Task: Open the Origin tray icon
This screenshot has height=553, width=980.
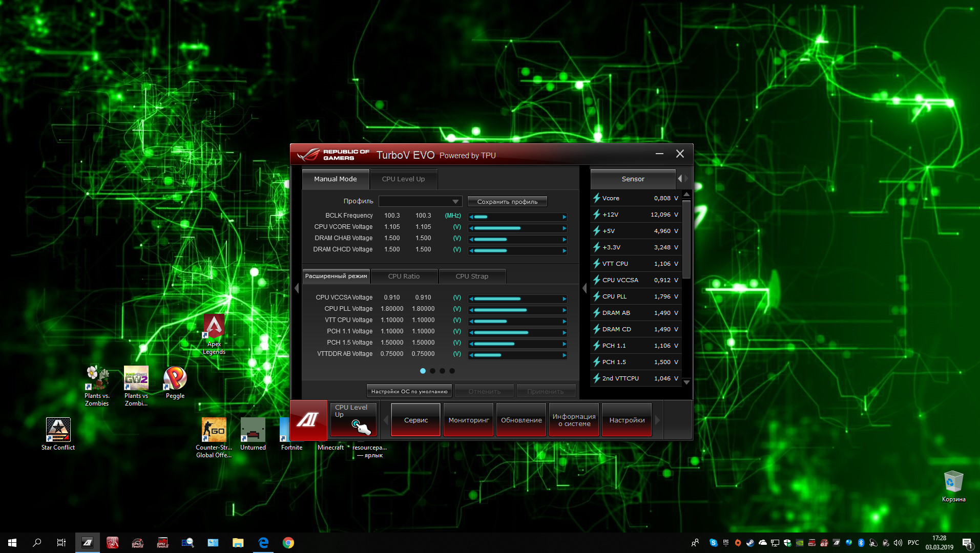Action: [738, 543]
